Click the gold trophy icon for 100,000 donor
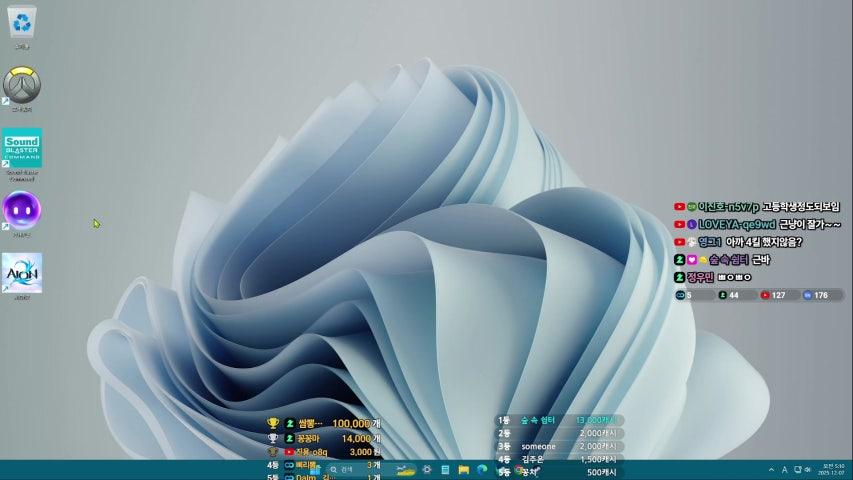The image size is (853, 480). coord(273,423)
